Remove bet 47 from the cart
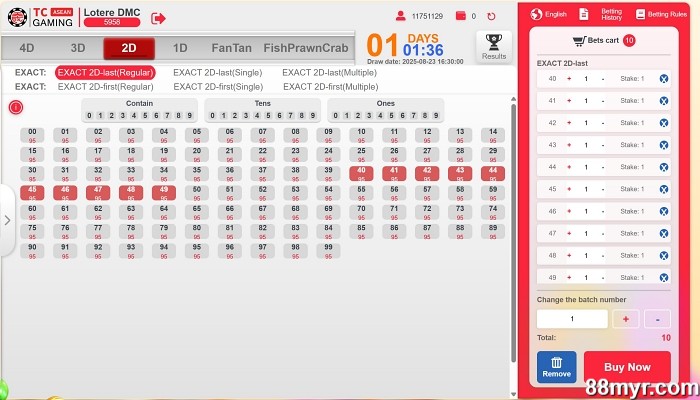Image resolution: width=700 pixels, height=400 pixels. 664,233
